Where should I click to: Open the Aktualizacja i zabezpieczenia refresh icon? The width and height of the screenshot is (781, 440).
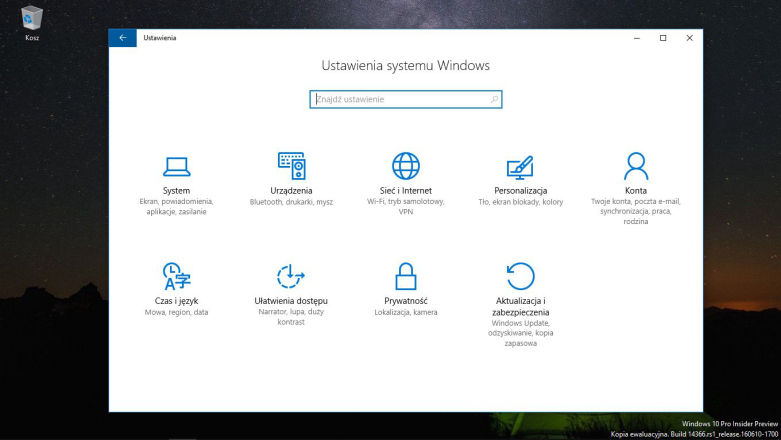pyautogui.click(x=521, y=276)
